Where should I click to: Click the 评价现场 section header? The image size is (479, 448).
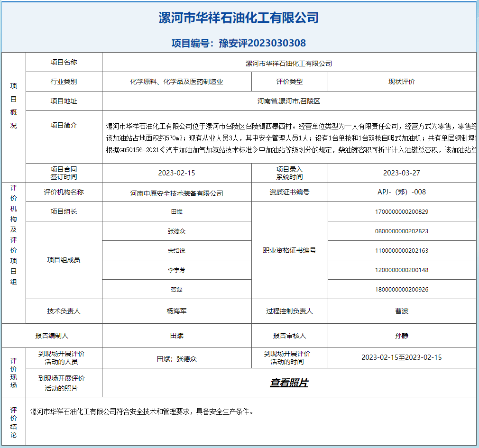pyautogui.click(x=13, y=373)
